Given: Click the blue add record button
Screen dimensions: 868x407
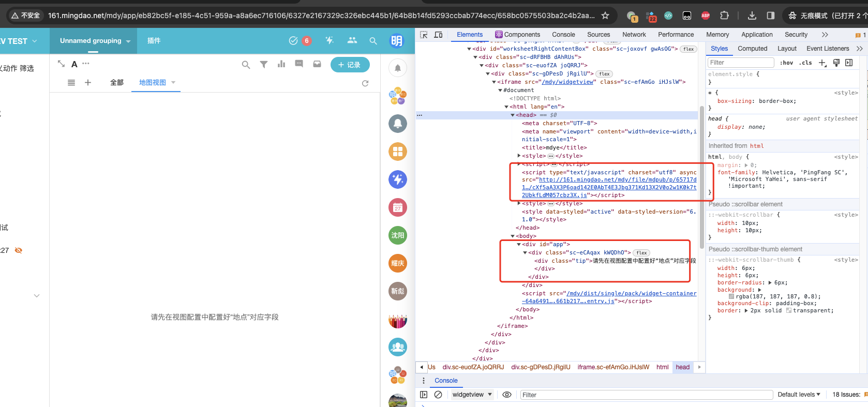Looking at the screenshot, I should pyautogui.click(x=350, y=65).
